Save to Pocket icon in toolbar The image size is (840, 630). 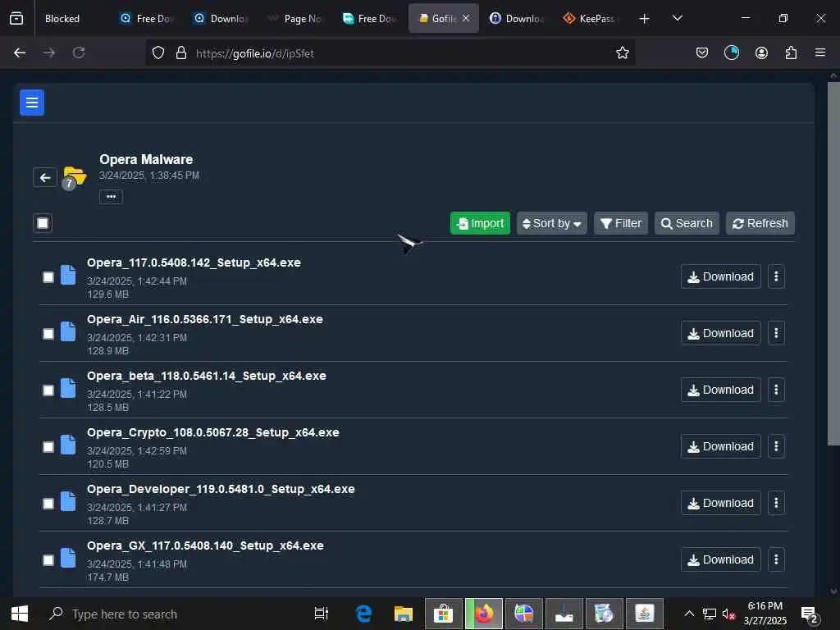pyautogui.click(x=702, y=52)
